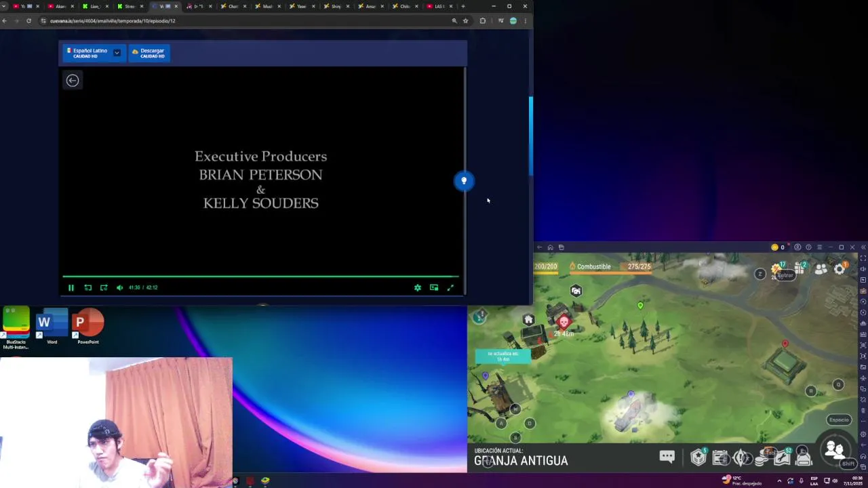The height and width of the screenshot is (488, 868).
Task: Reload the browser page
Action: (x=28, y=21)
